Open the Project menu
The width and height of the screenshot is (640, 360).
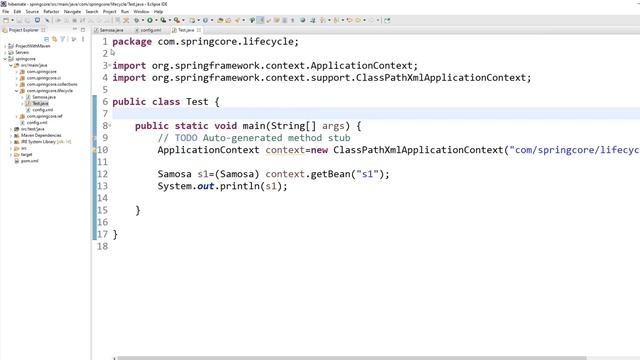[x=109, y=12]
